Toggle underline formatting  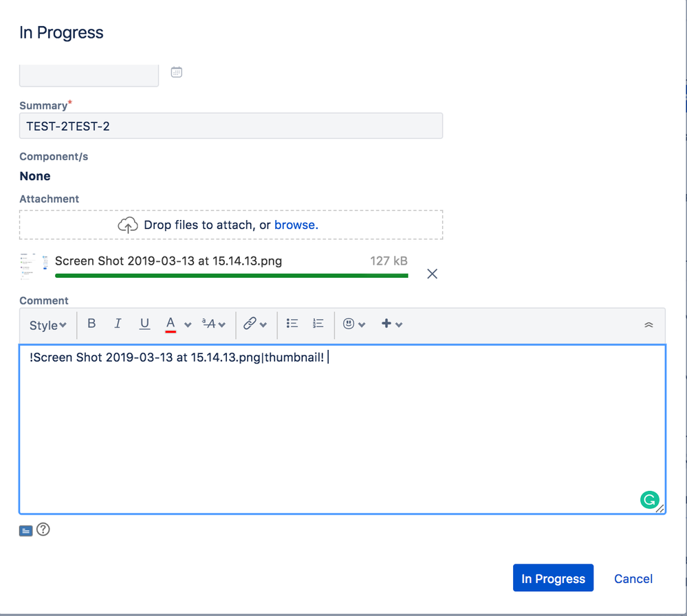[144, 323]
